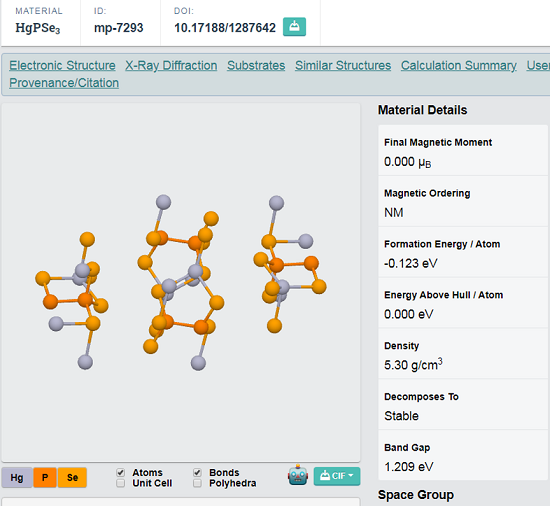This screenshot has height=506, width=550.
Task: Click the DOI download icon button
Action: (x=294, y=27)
